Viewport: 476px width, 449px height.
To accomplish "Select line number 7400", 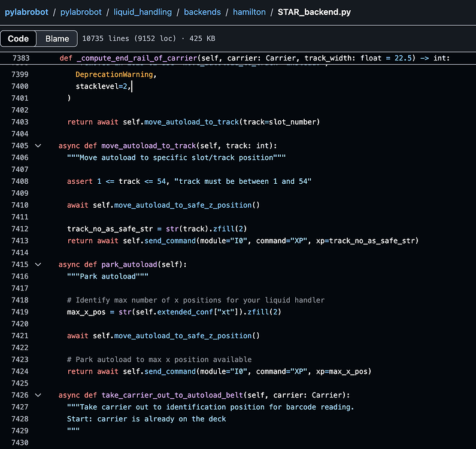I will click(x=20, y=86).
